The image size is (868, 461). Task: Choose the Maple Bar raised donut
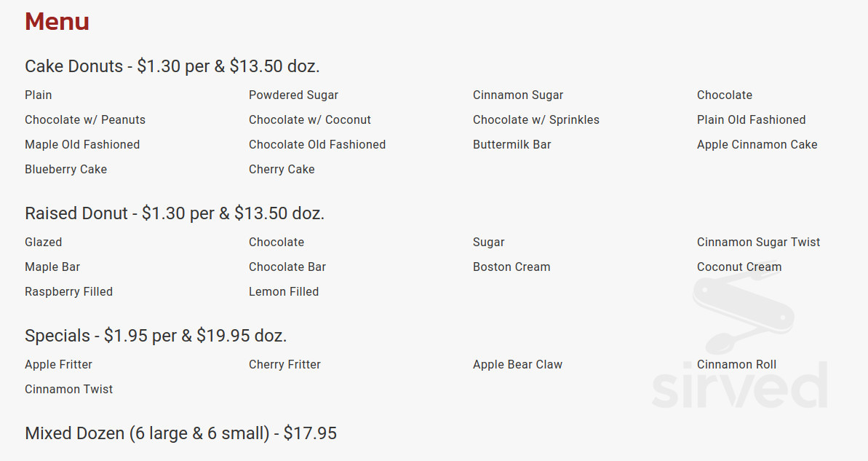pyautogui.click(x=52, y=267)
